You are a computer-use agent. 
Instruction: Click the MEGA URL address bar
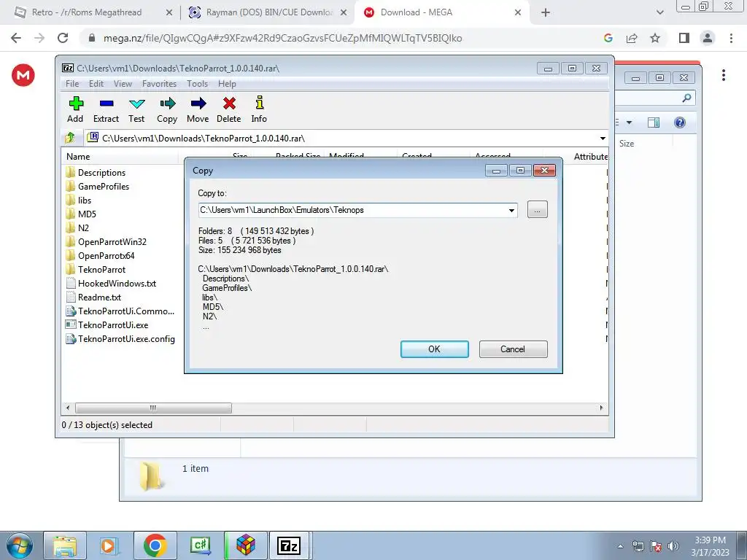point(282,38)
